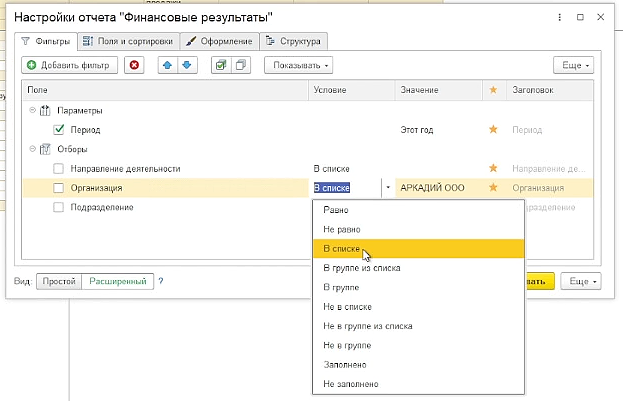
Task: Click the Заголовок column header
Action: 549,90
